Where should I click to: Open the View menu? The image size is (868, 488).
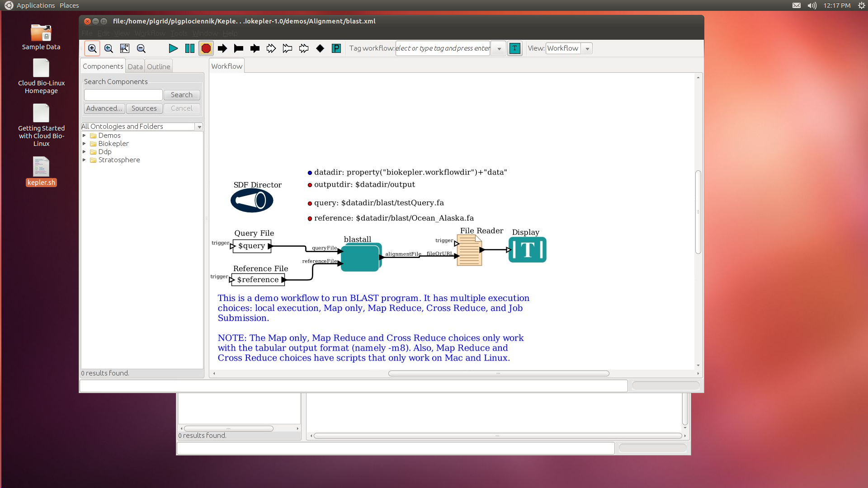point(122,33)
